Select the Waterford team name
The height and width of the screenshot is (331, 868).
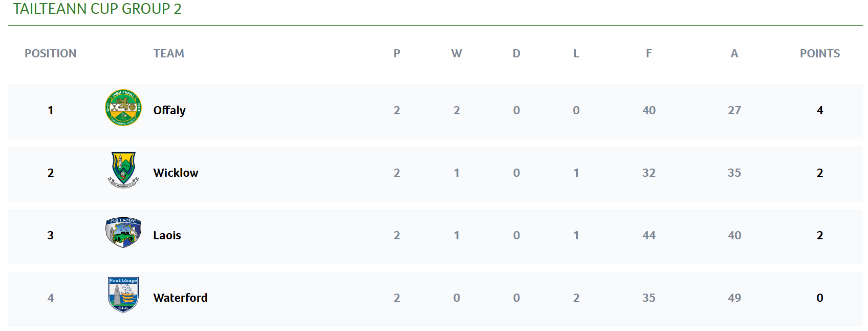tap(180, 298)
